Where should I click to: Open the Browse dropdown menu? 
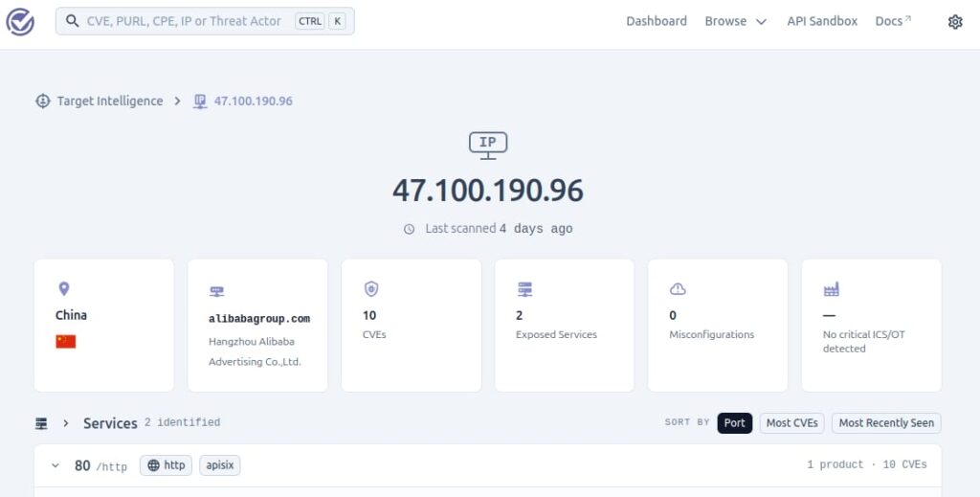pos(736,21)
